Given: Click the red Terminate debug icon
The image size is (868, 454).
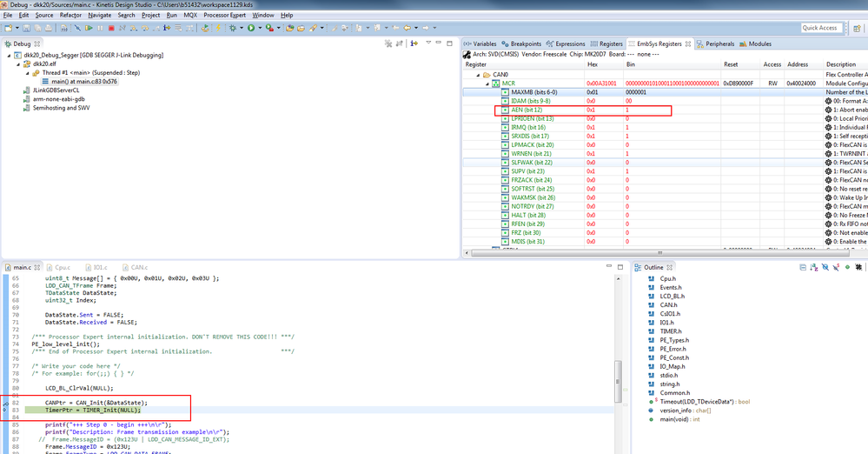Looking at the screenshot, I should [x=110, y=28].
